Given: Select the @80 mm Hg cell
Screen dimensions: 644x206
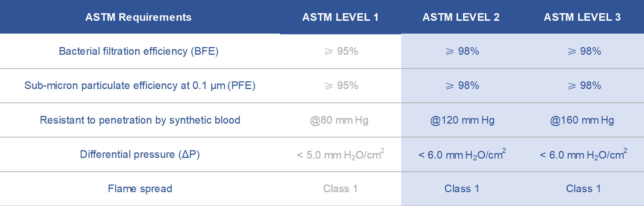Looking at the screenshot, I should click(x=339, y=120).
